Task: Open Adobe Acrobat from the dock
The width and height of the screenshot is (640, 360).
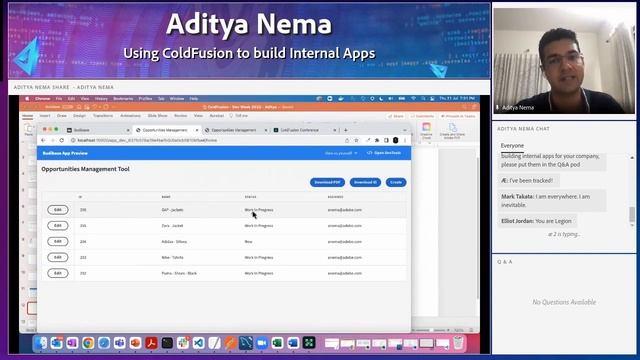Action: click(151, 343)
